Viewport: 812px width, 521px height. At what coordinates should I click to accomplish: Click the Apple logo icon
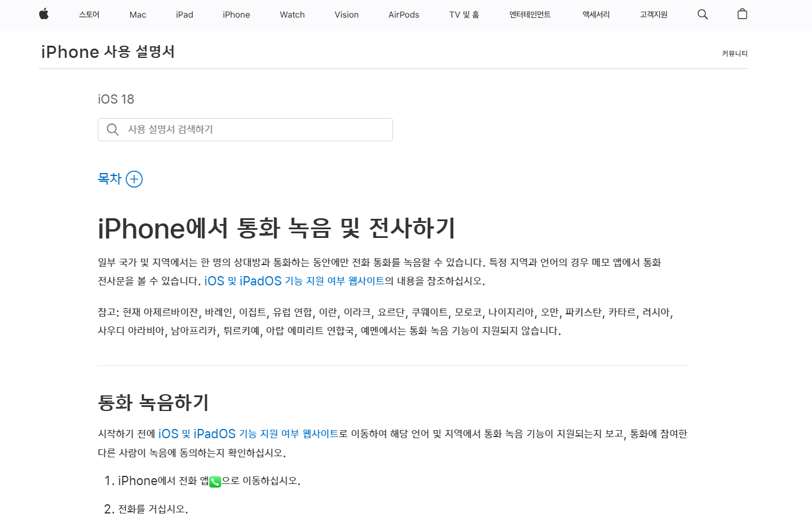pos(43,14)
